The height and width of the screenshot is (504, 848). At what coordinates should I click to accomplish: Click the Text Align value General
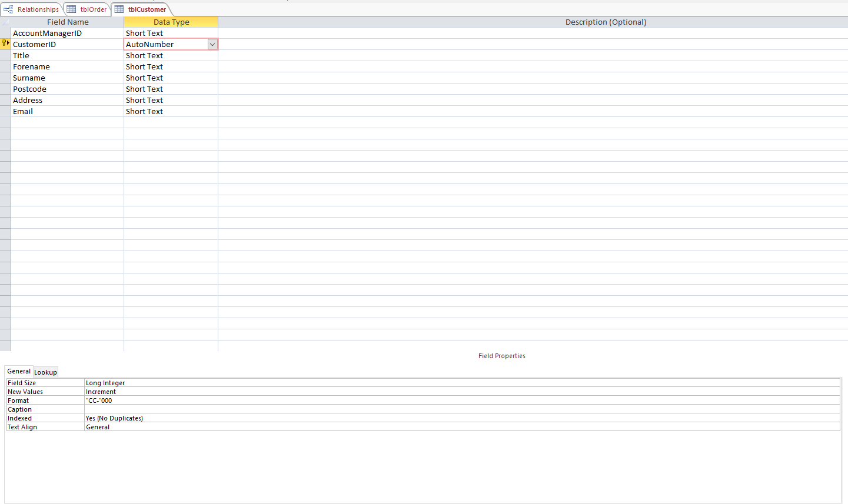[x=462, y=427]
